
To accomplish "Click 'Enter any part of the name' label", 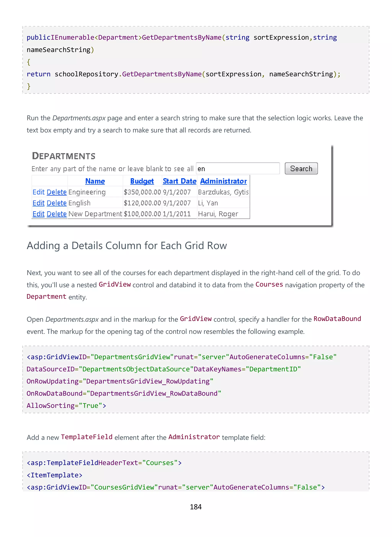I will coord(113,169).
